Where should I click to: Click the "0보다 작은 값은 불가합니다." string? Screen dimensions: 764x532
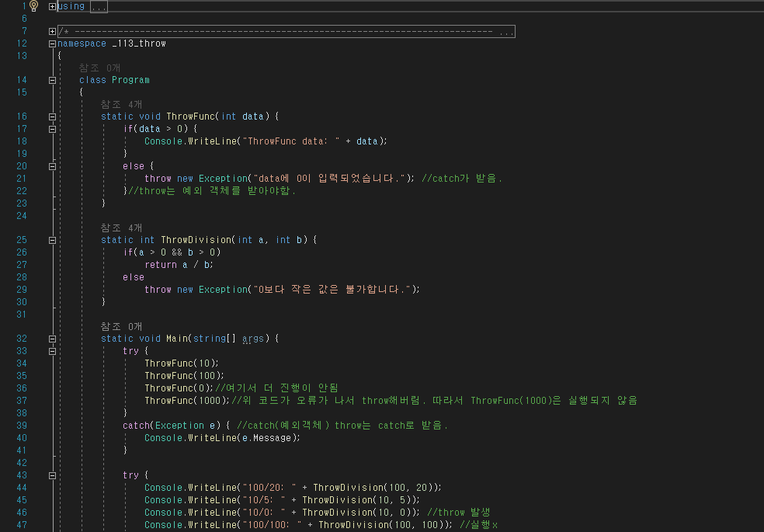[332, 290]
